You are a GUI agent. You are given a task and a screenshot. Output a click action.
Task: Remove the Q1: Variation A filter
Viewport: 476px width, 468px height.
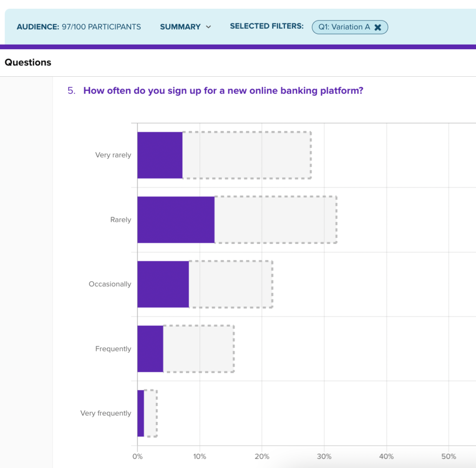pyautogui.click(x=377, y=27)
